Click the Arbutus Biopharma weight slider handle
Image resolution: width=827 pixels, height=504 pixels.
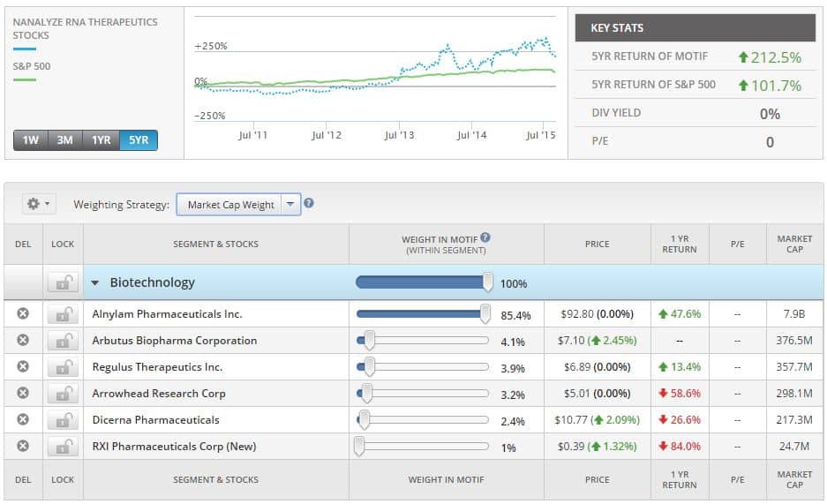coord(370,341)
